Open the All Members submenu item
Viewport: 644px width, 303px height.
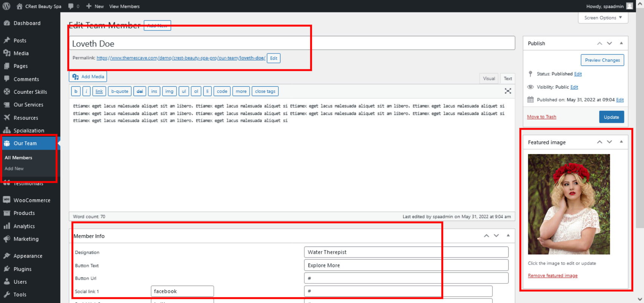(18, 158)
